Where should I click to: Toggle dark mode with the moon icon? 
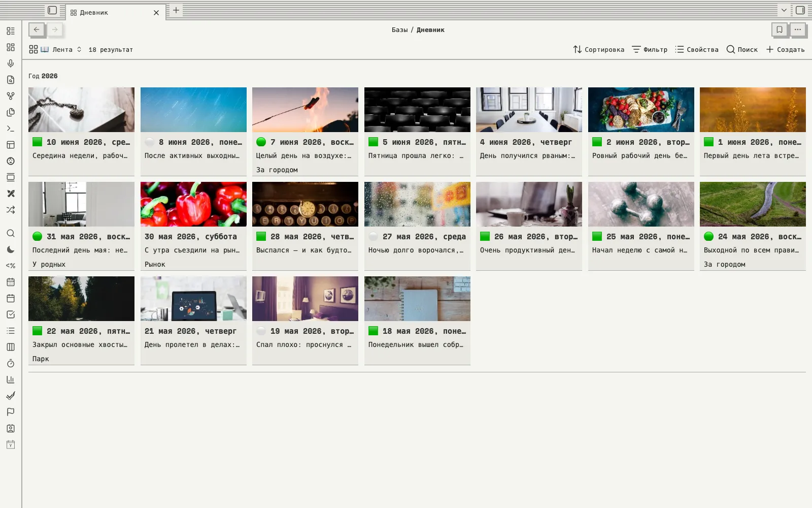pyautogui.click(x=11, y=249)
